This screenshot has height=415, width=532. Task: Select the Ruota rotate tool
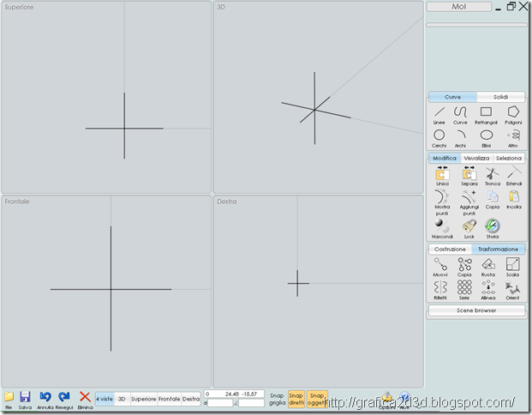pyautogui.click(x=488, y=268)
